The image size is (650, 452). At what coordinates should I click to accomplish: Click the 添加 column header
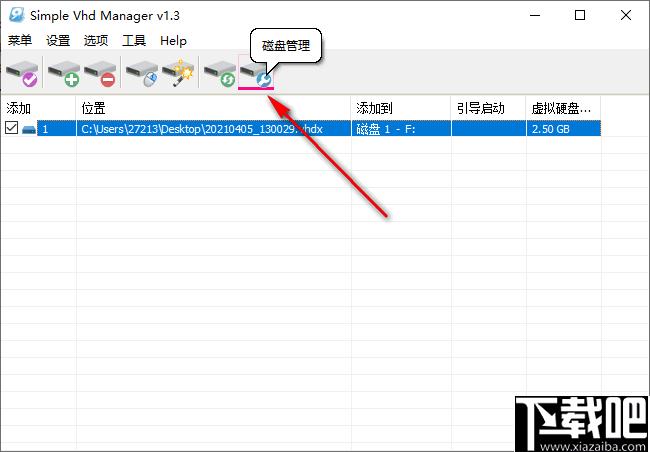pyautogui.click(x=39, y=108)
